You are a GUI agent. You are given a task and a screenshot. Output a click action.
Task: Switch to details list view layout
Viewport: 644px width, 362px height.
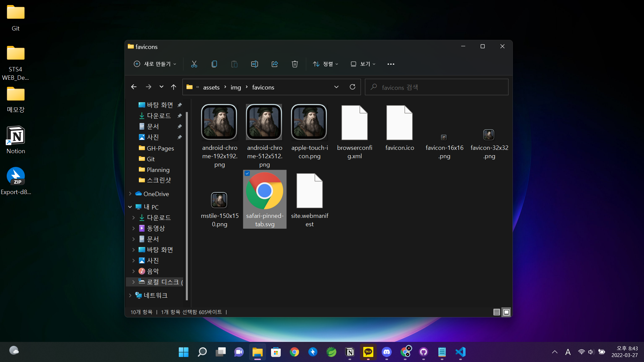click(496, 312)
